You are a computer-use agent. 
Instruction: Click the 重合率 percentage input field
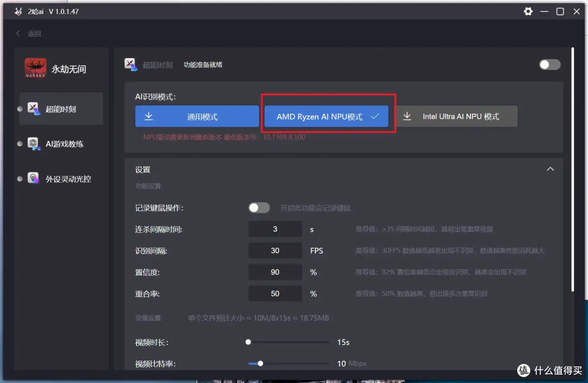[275, 293]
